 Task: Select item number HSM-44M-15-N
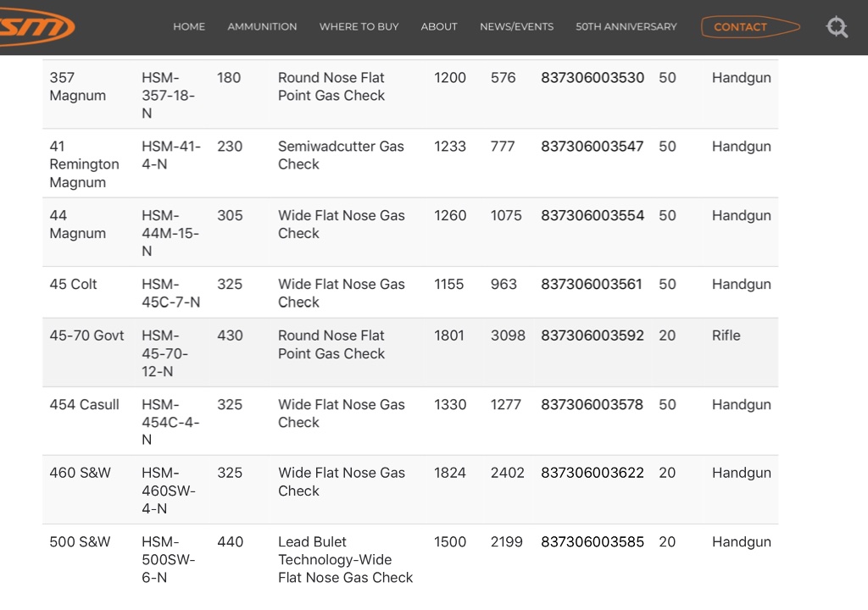coord(170,233)
